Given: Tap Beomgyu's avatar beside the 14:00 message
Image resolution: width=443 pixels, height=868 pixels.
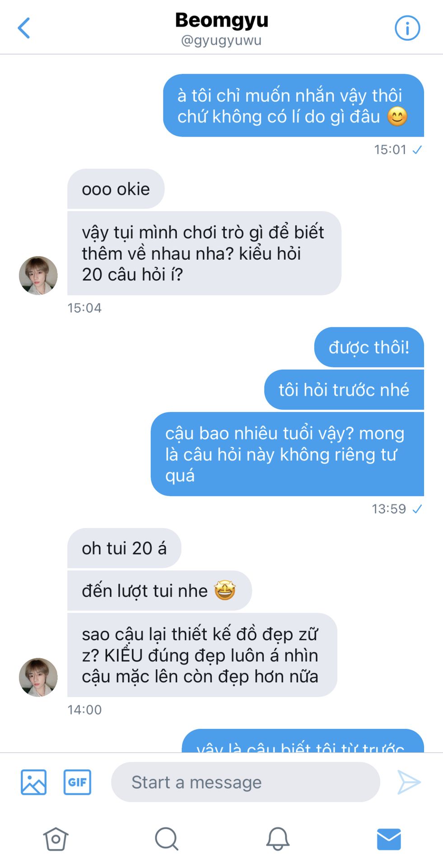Looking at the screenshot, I should tap(38, 677).
